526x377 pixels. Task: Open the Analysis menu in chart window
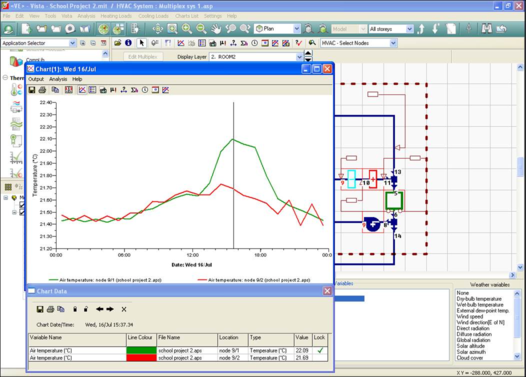pyautogui.click(x=58, y=79)
